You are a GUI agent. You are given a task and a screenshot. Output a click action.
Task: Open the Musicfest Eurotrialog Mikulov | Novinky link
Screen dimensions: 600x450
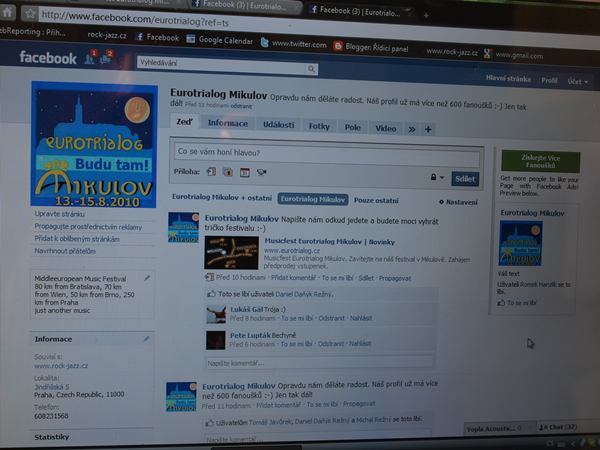click(x=329, y=241)
